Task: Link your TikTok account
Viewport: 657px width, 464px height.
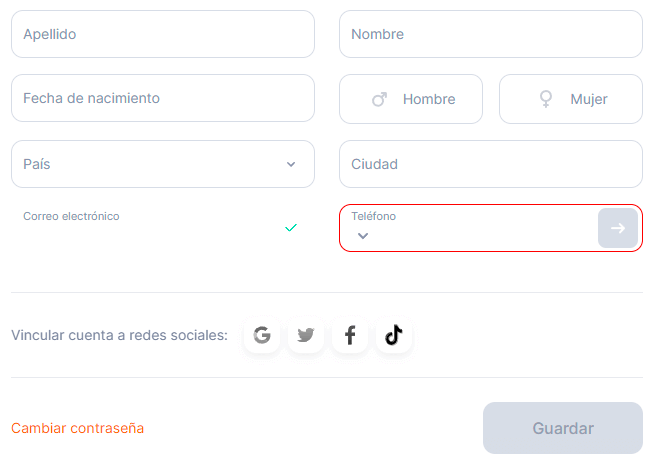Action: (394, 335)
